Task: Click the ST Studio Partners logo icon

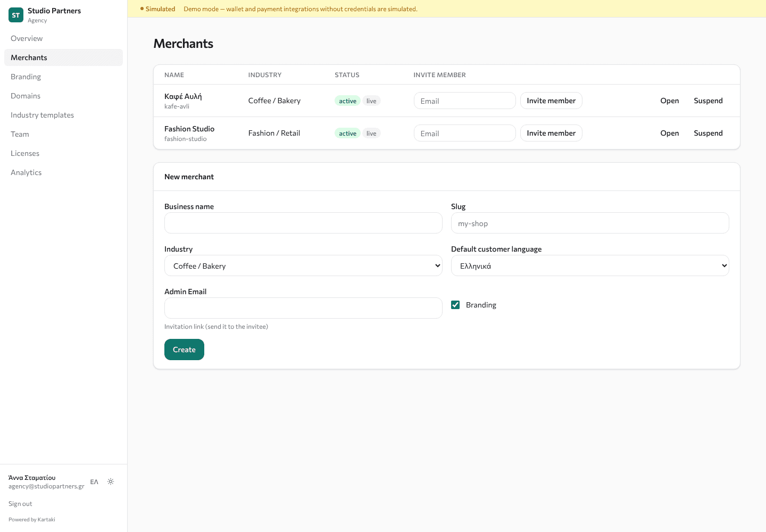Action: pyautogui.click(x=16, y=15)
